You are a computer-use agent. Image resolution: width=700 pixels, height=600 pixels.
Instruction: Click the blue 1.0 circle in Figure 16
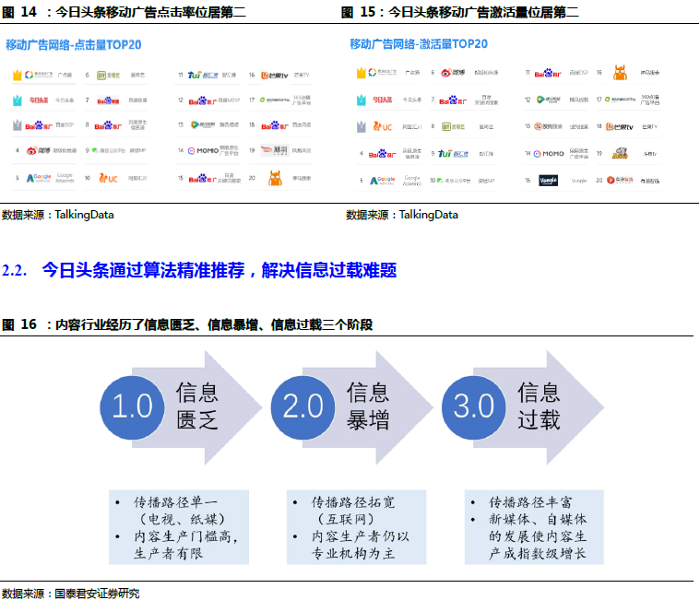132,407
